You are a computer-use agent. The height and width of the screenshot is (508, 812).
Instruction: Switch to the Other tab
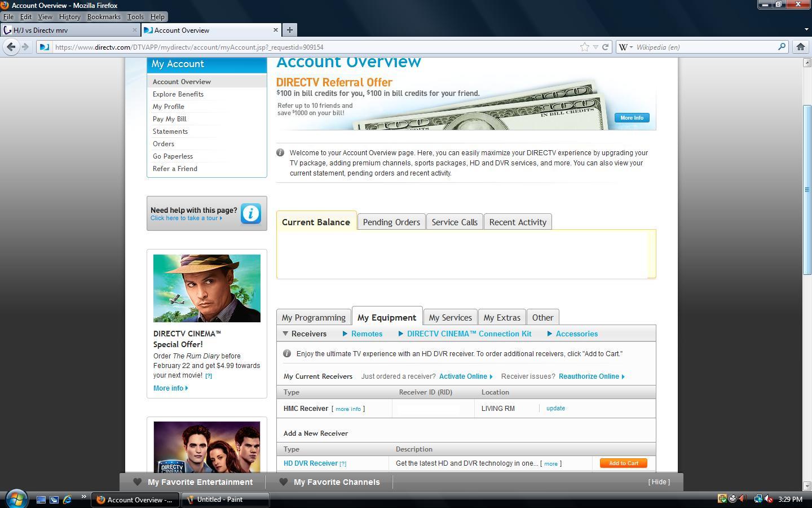click(542, 317)
